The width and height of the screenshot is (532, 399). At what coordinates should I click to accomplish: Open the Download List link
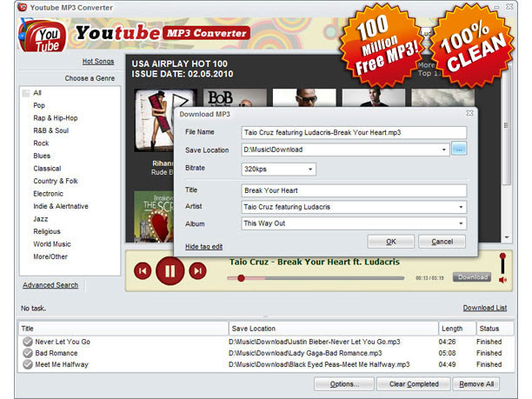coord(485,308)
